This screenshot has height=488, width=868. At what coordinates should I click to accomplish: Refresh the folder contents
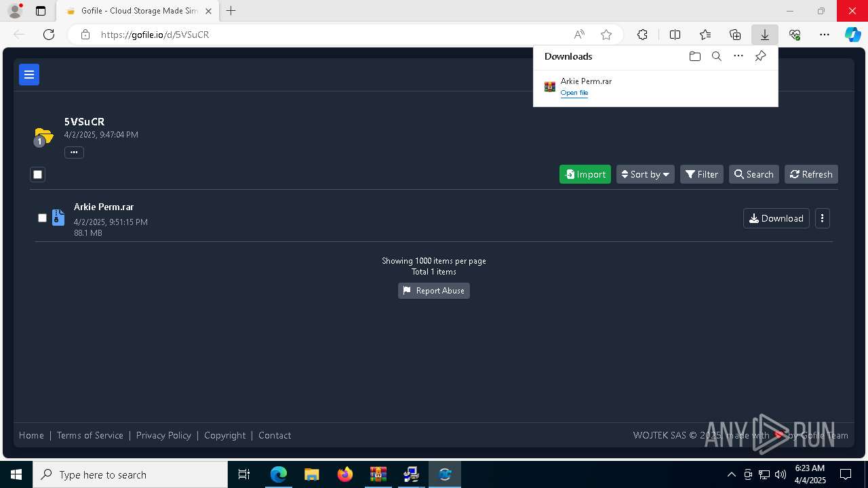pos(811,174)
